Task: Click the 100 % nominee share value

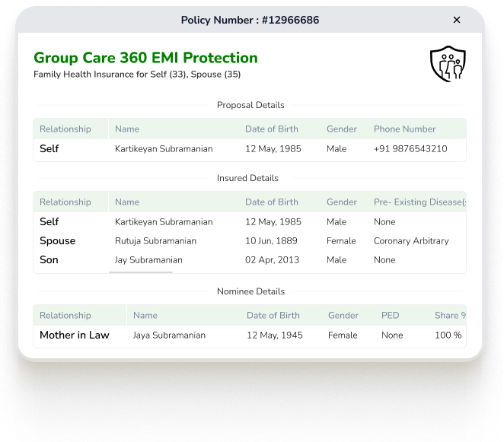Action: tap(448, 335)
